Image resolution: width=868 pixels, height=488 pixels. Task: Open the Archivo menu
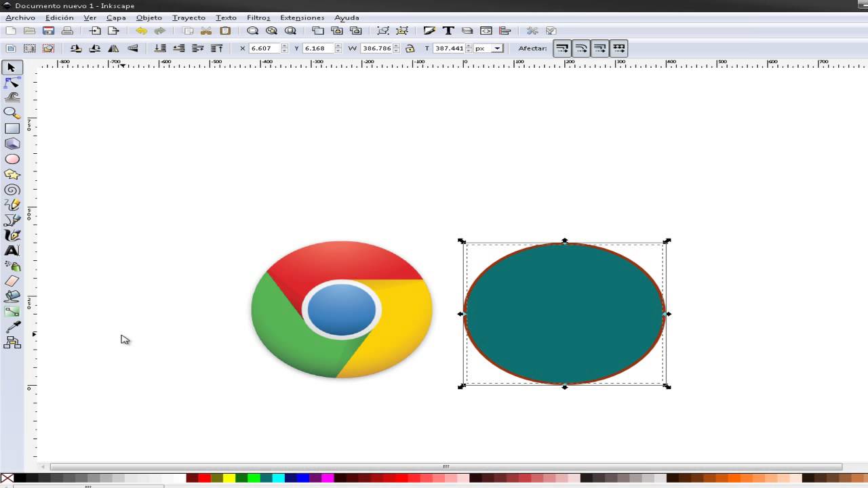[x=20, y=18]
